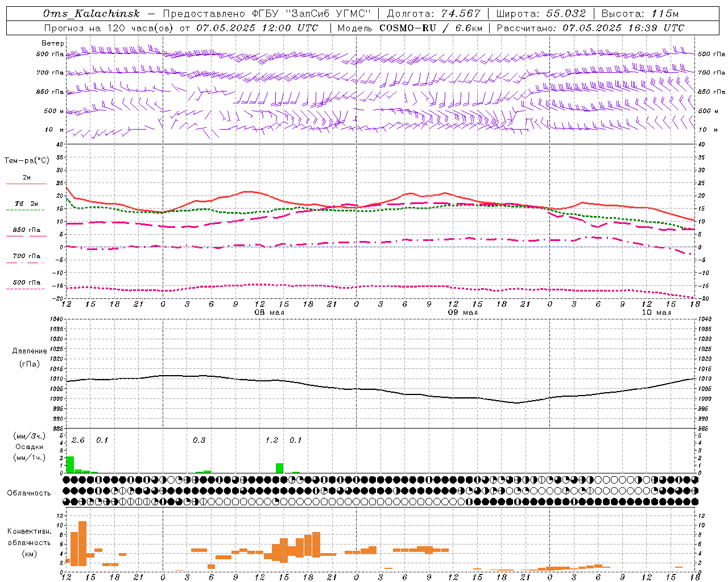
Task: Click the "10 мая" date label
Action: pos(656,313)
